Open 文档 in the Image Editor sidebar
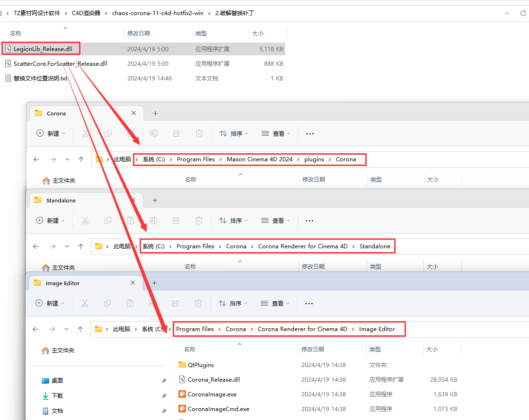 (57, 411)
